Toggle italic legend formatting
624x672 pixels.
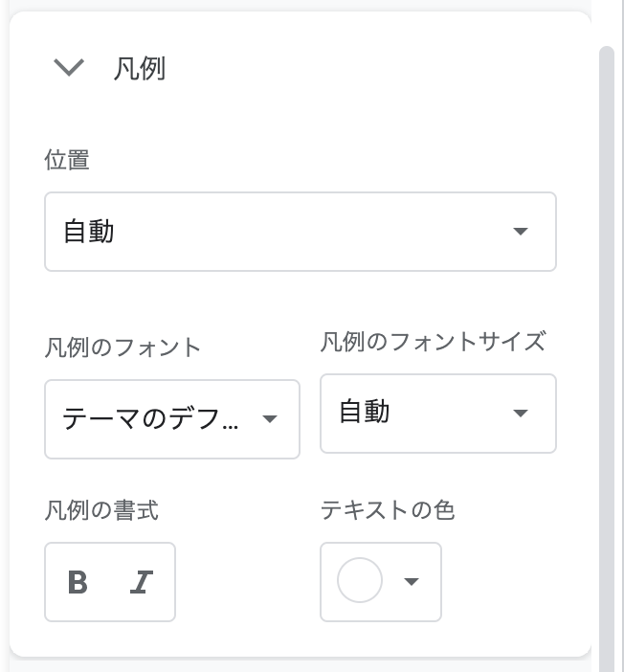pos(142,582)
